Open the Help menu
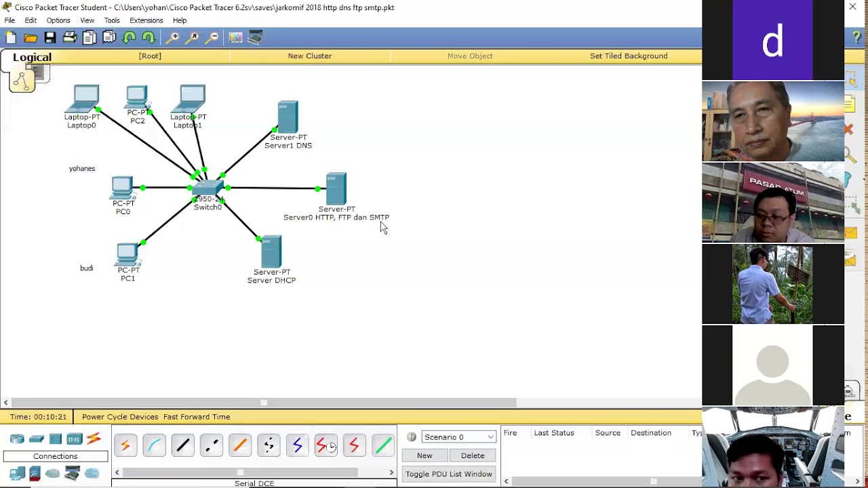The image size is (868, 488). tap(180, 20)
